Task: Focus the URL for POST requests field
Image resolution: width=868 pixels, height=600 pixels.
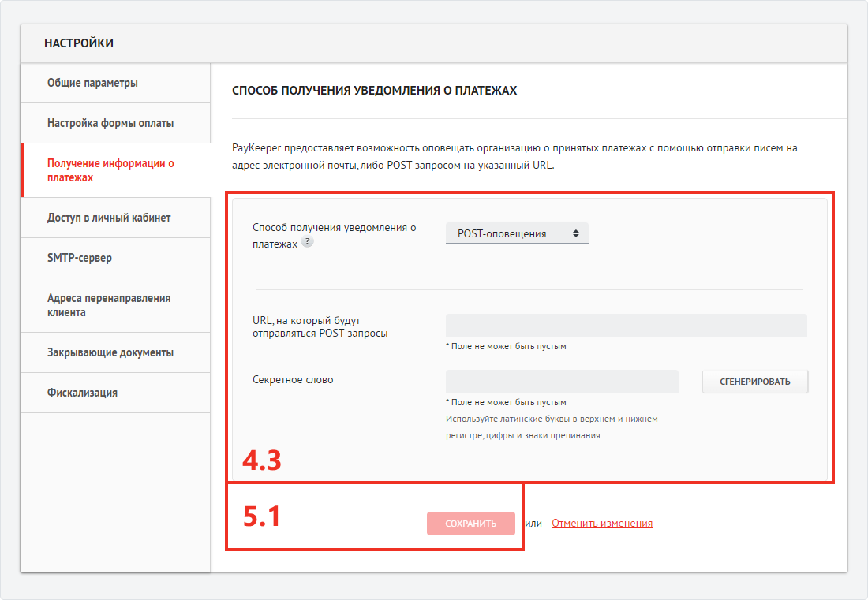Action: (626, 326)
